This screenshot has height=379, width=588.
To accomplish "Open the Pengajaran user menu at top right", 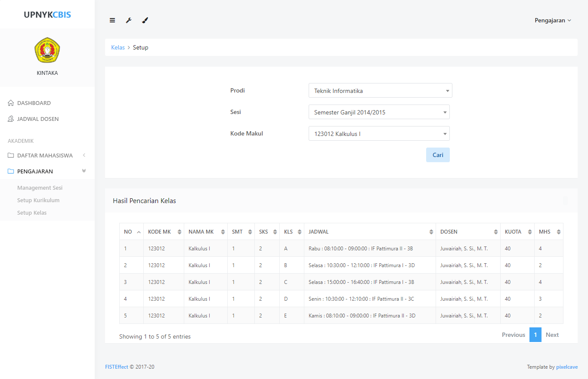I will tap(553, 20).
